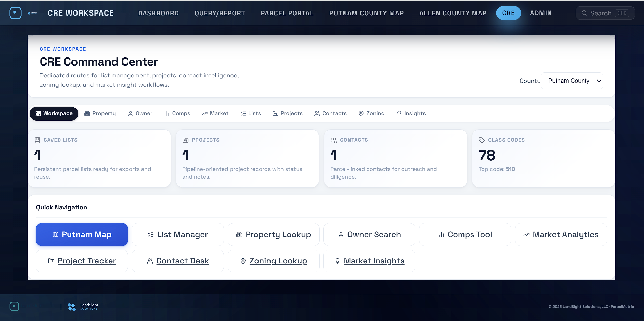This screenshot has width=644, height=321.
Task: Toggle the CRE mode pill in the navbar
Action: click(x=508, y=13)
